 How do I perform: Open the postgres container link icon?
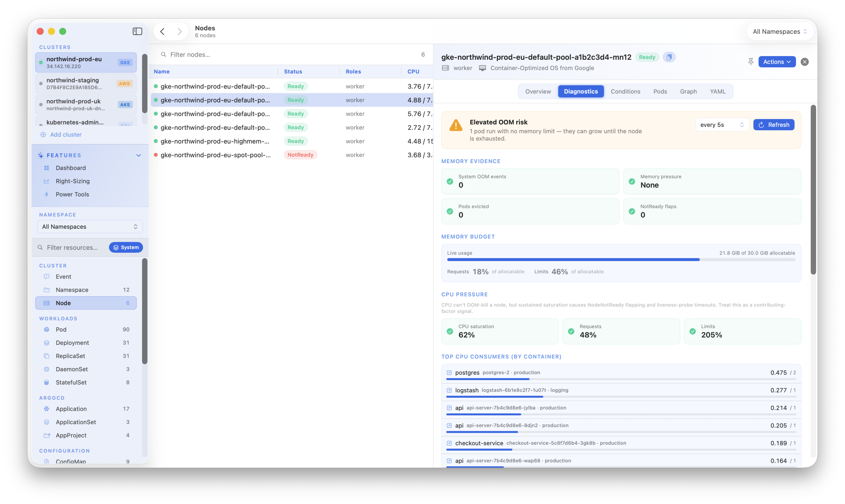[449, 373]
